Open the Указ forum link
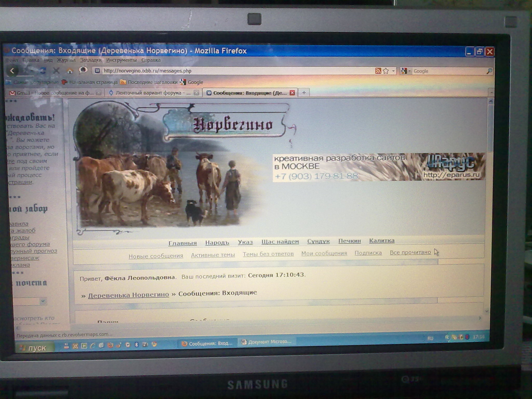The height and width of the screenshot is (399, 532). click(245, 242)
